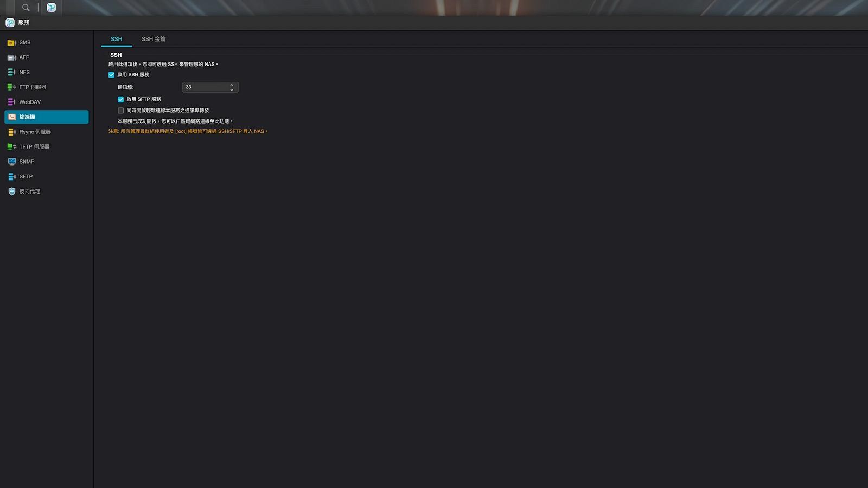Select SFTP in the sidebar
The image size is (868, 488).
[x=46, y=177]
